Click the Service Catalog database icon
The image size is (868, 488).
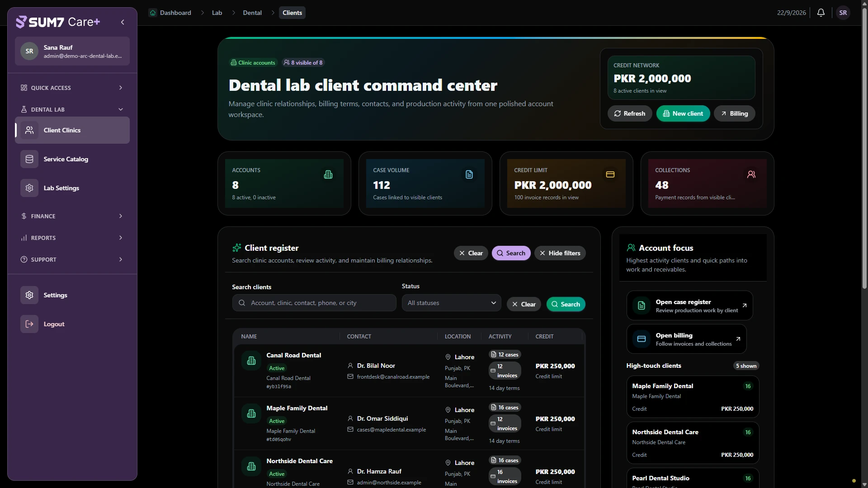(29, 159)
